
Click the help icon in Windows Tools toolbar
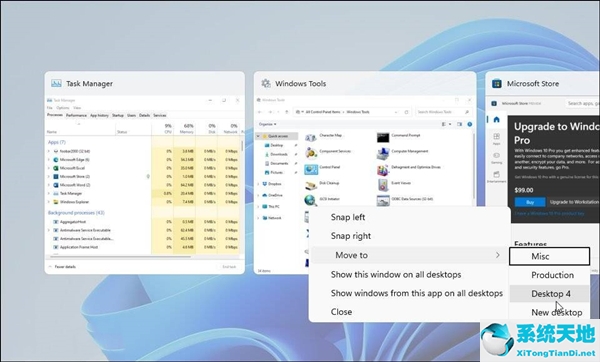[x=470, y=124]
